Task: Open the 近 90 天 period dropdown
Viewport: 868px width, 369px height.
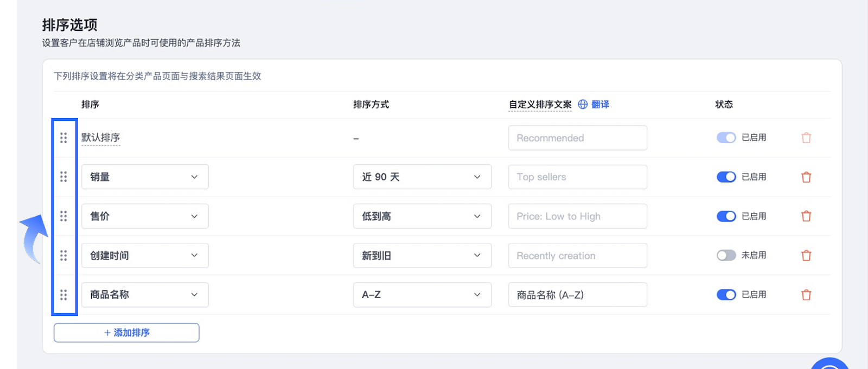Action: click(x=422, y=177)
